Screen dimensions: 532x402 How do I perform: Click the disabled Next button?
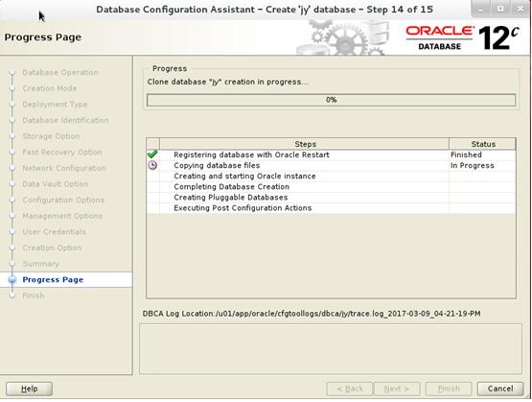point(397,389)
